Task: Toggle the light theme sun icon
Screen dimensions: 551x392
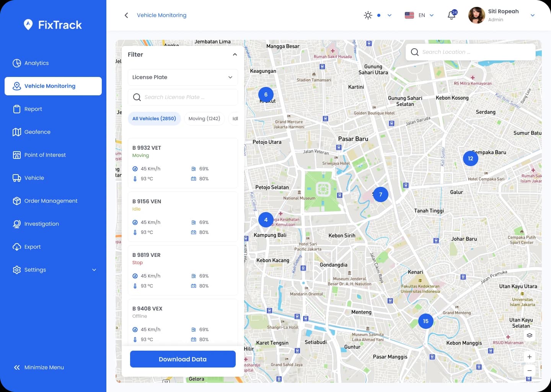Action: (x=368, y=15)
